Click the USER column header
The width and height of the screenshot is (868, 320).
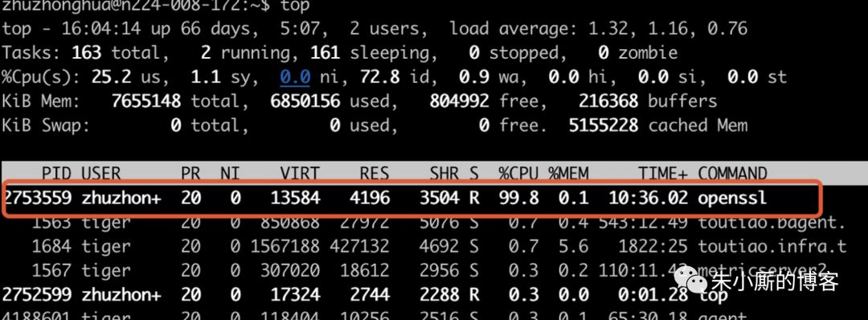tap(100, 174)
